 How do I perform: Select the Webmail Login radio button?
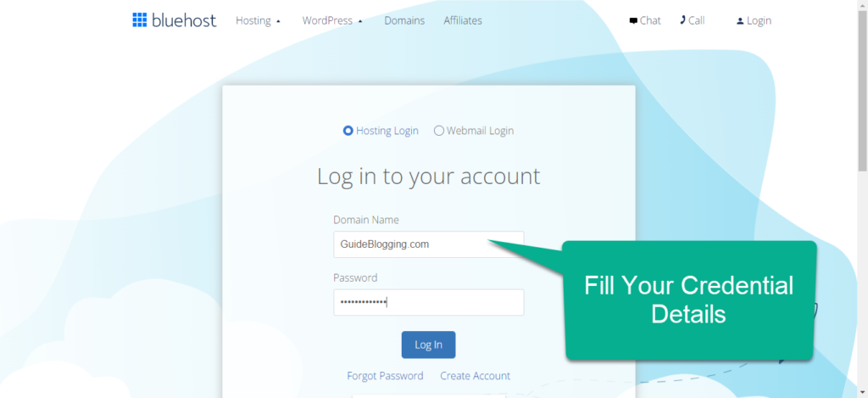click(439, 131)
